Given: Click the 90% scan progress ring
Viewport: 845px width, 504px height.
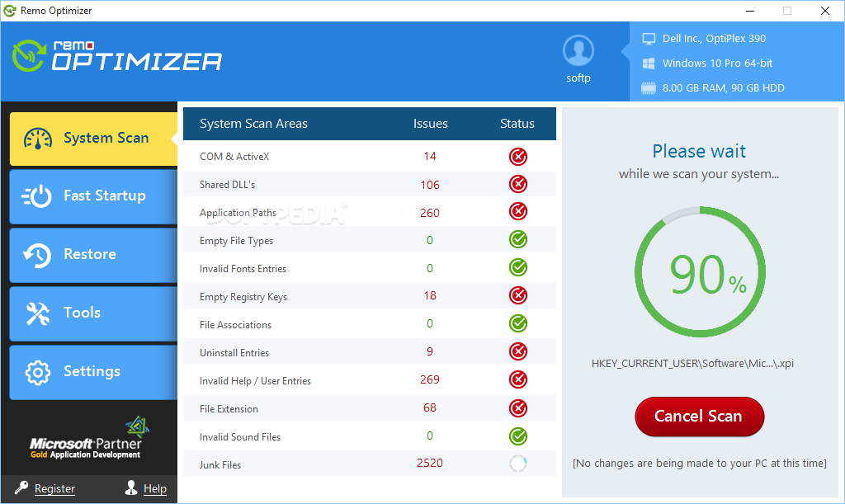Looking at the screenshot, I should [700, 272].
